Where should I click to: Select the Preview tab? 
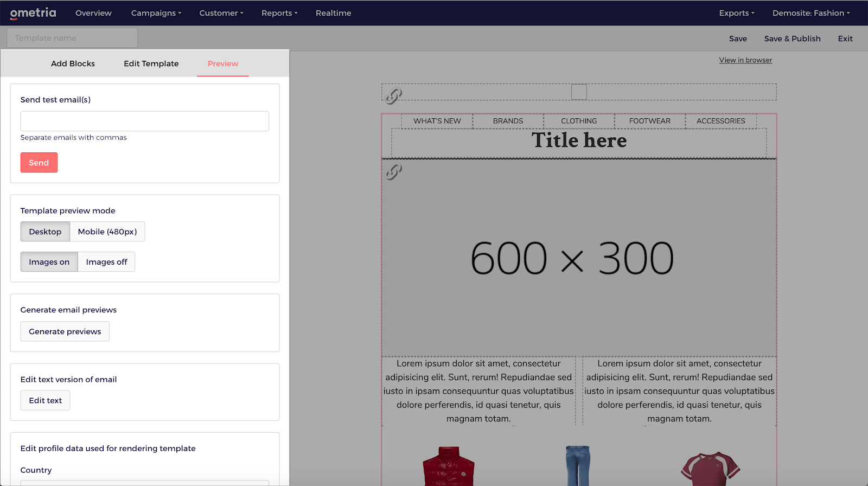pyautogui.click(x=223, y=63)
